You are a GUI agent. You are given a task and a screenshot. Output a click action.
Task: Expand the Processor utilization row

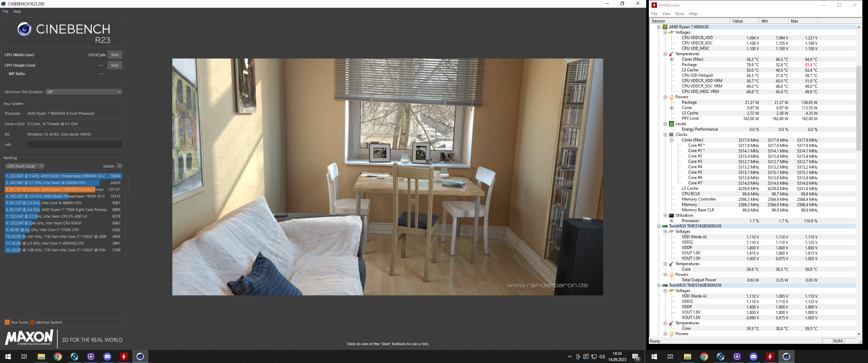coord(671,221)
